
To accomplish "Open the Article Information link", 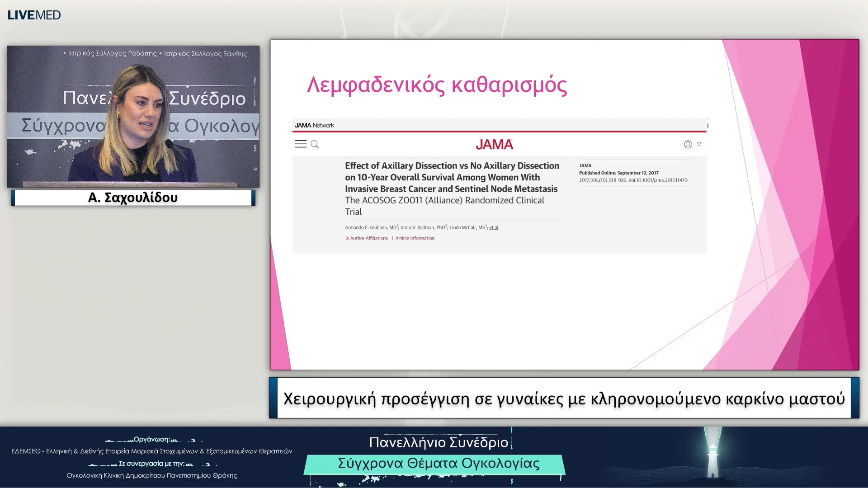I will click(x=415, y=238).
